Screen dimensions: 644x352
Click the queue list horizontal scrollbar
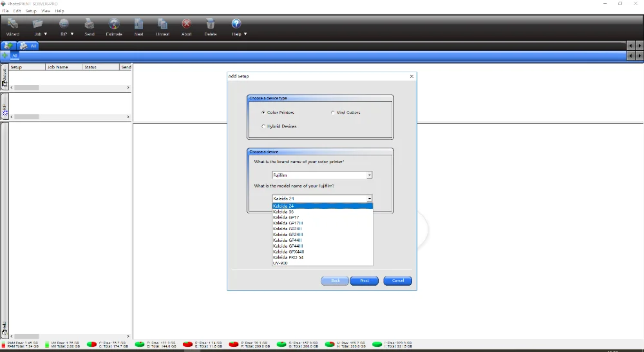tap(70, 88)
